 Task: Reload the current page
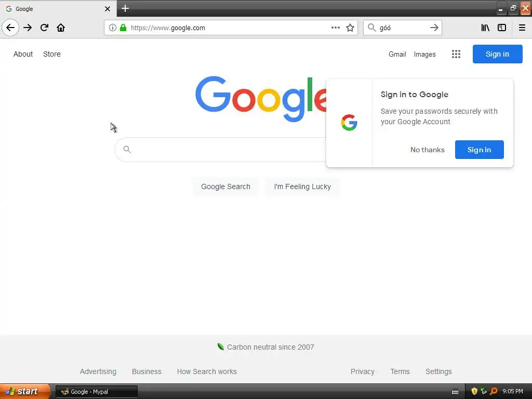pyautogui.click(x=44, y=28)
